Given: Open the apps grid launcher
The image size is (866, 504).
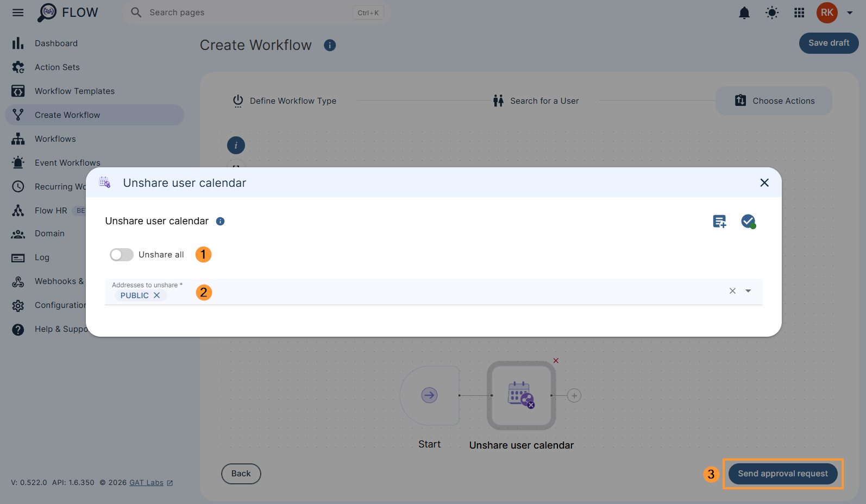Looking at the screenshot, I should (799, 12).
